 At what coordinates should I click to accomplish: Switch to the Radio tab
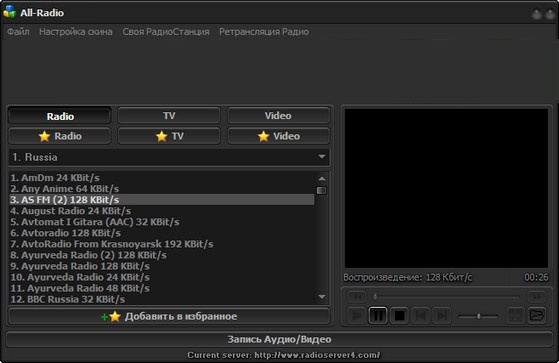(60, 116)
